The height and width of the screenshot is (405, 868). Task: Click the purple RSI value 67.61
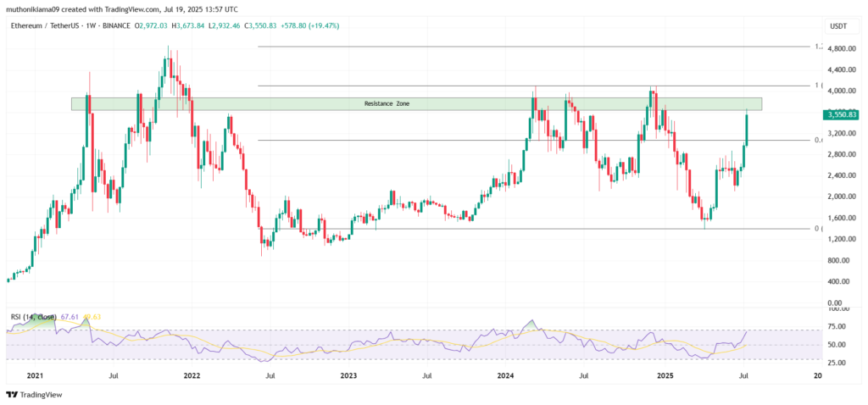(69, 317)
